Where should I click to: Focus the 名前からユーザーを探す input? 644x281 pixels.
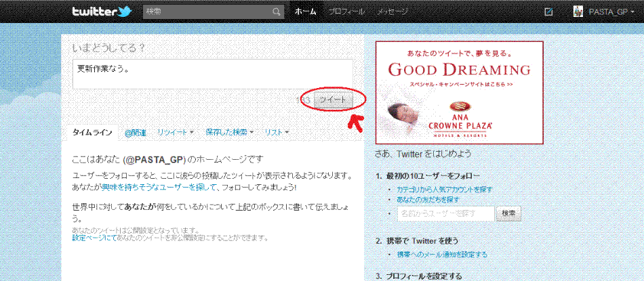click(x=445, y=214)
